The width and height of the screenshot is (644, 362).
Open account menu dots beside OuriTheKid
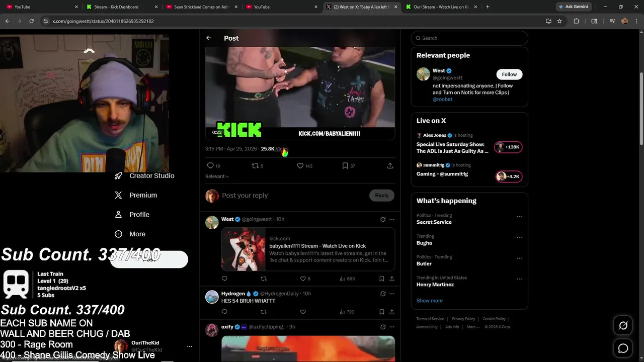pyautogui.click(x=190, y=346)
